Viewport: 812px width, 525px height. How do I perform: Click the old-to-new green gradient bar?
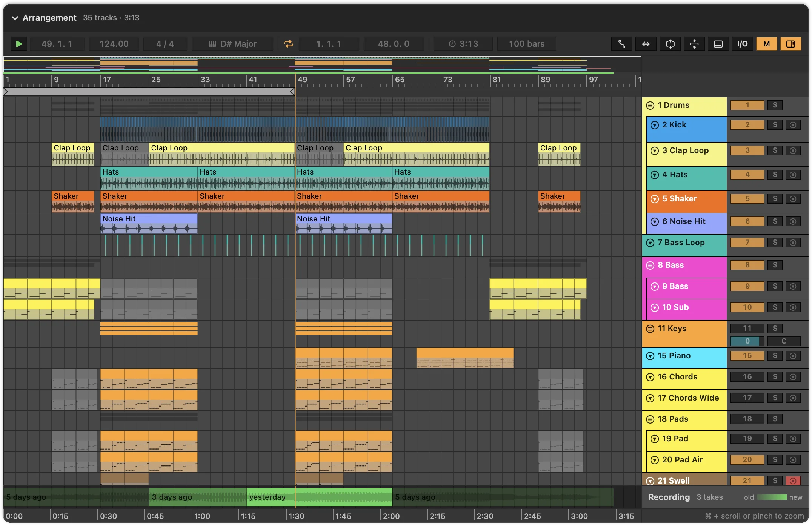(772, 497)
